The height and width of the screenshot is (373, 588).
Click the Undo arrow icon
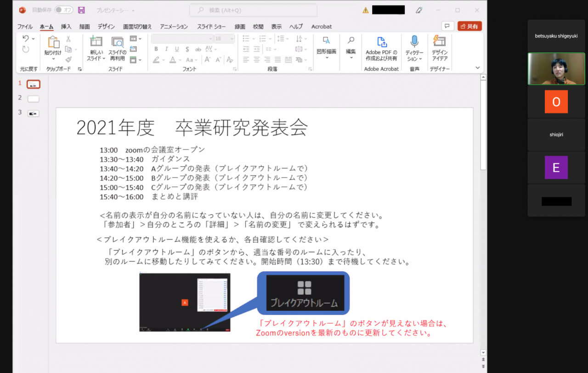click(x=26, y=39)
